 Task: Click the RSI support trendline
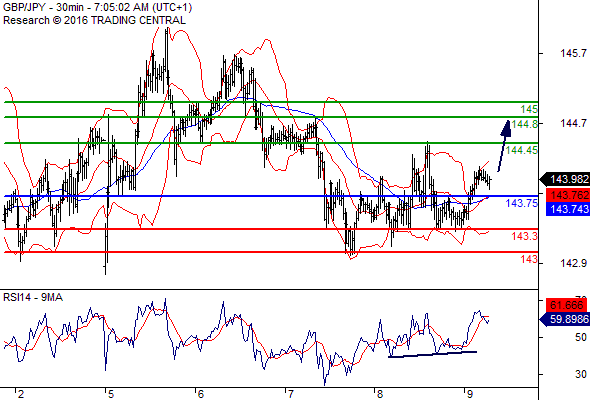(x=432, y=354)
